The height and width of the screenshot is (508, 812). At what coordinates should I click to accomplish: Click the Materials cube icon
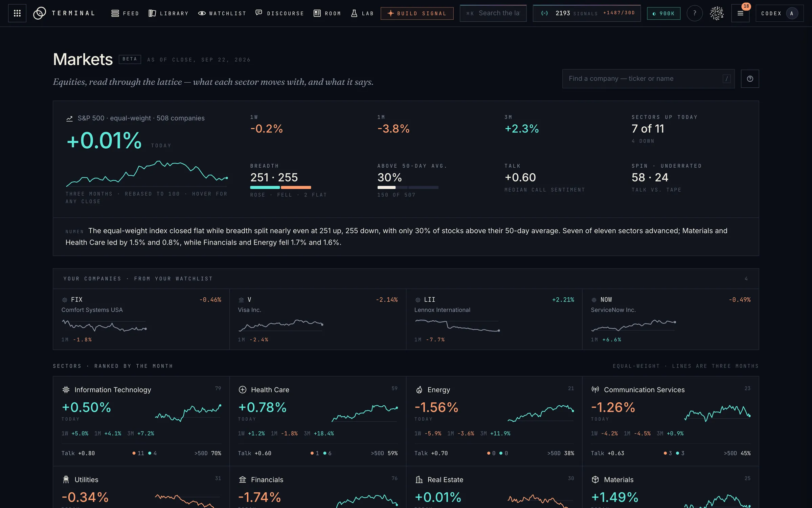coord(595,480)
